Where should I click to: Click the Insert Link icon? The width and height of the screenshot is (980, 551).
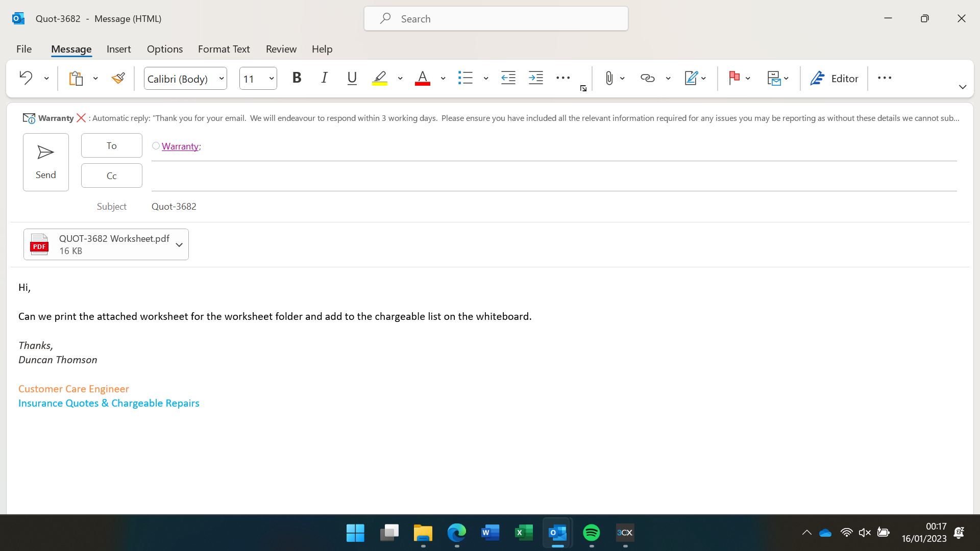pos(647,78)
